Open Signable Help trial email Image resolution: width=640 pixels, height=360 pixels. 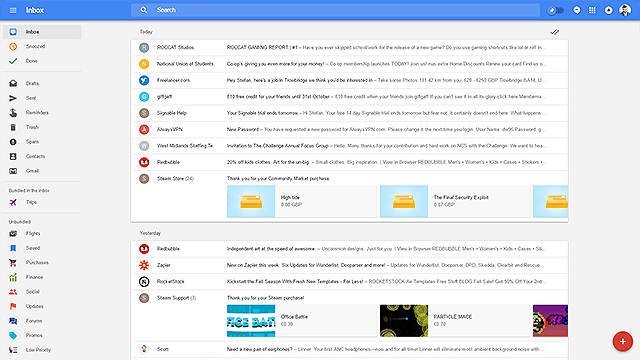pos(349,113)
